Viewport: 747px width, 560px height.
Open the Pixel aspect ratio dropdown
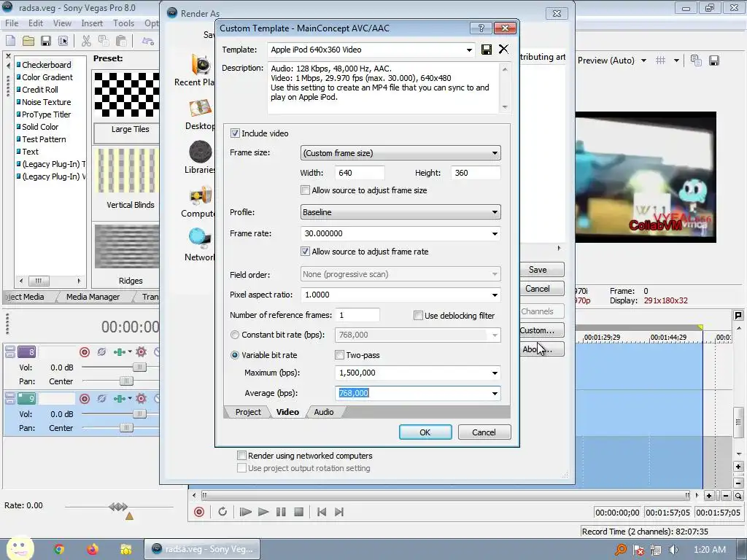point(495,295)
